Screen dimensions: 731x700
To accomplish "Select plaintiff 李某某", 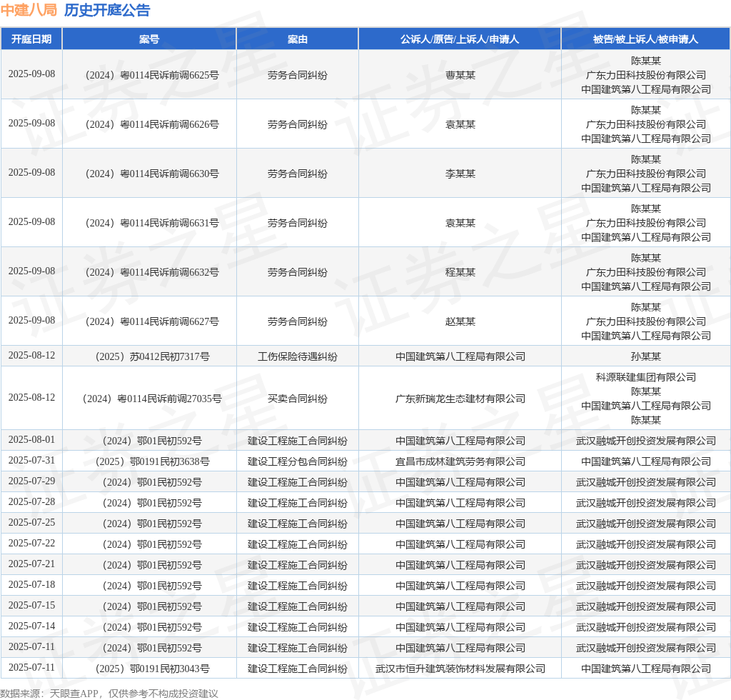I will tap(460, 174).
